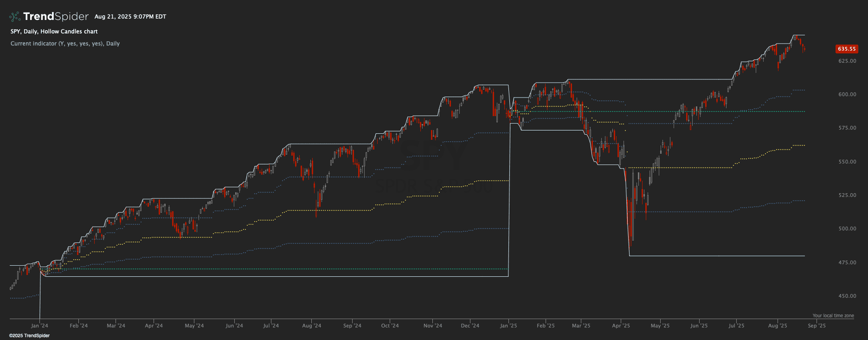
Task: Click the Oct '24 date axis label
Action: 390,326
